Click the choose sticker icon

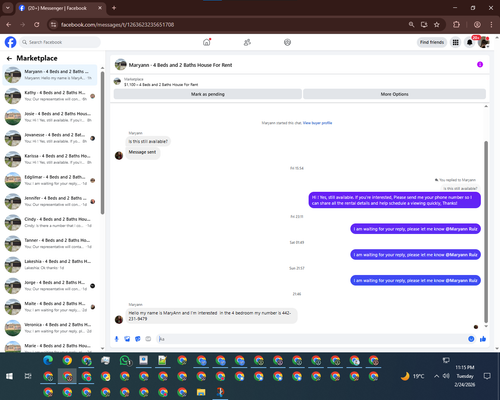coord(138,339)
